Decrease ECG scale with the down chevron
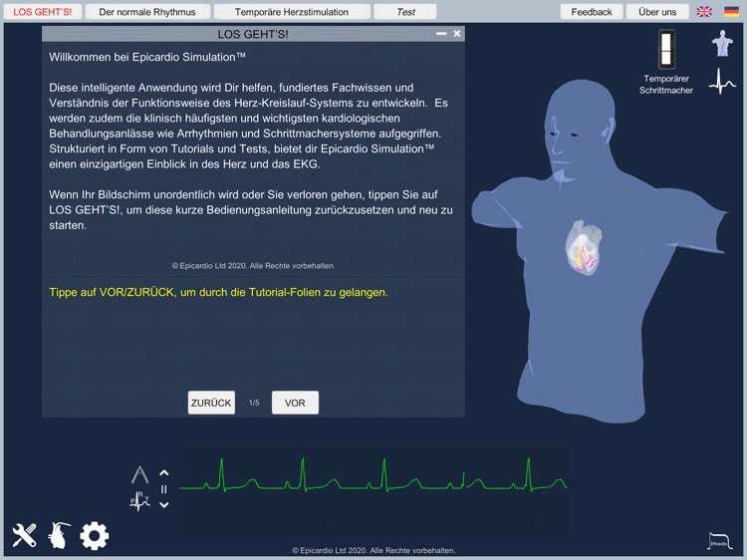The width and height of the screenshot is (747, 560). [164, 505]
